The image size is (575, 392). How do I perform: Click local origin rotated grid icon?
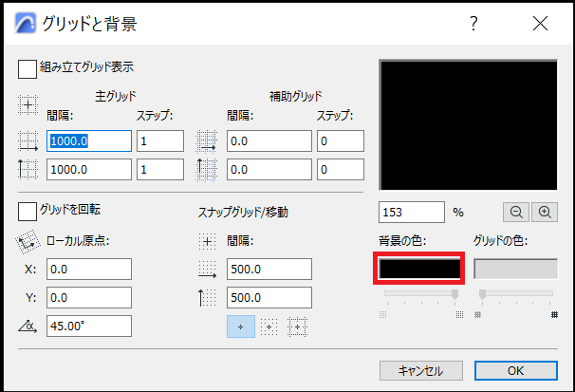point(28,242)
